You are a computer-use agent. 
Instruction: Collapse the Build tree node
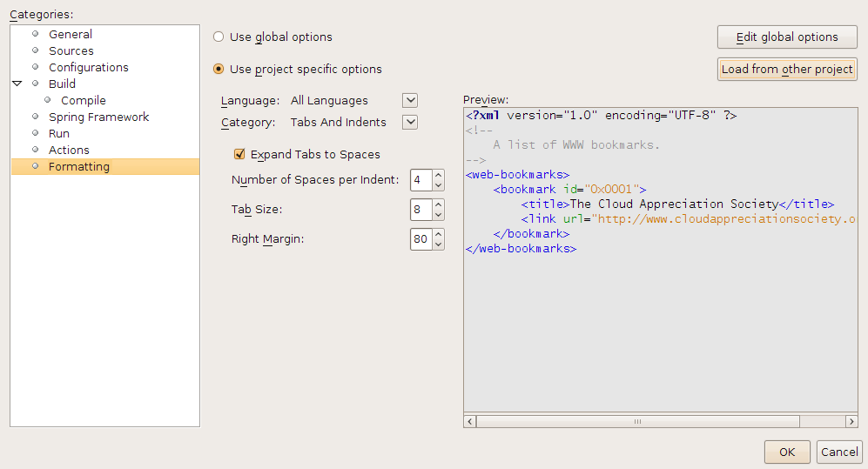coord(17,84)
